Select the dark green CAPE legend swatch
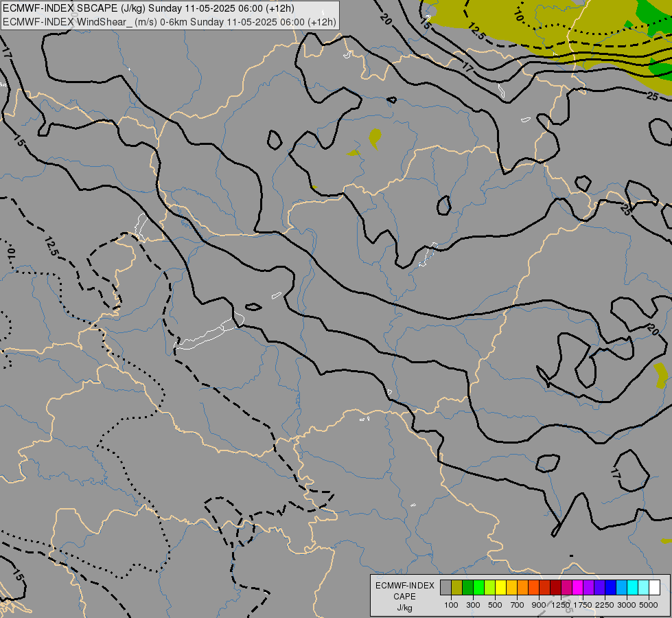 [467, 587]
